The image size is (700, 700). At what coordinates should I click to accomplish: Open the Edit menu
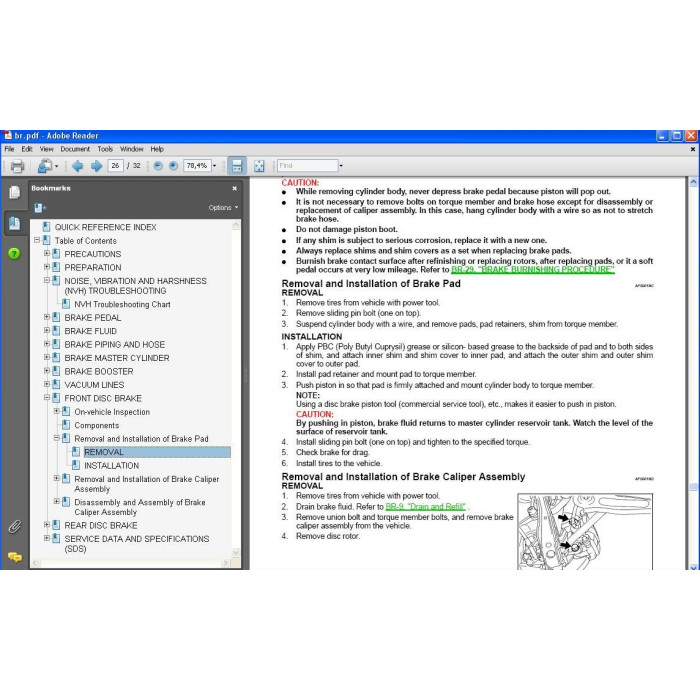27,149
